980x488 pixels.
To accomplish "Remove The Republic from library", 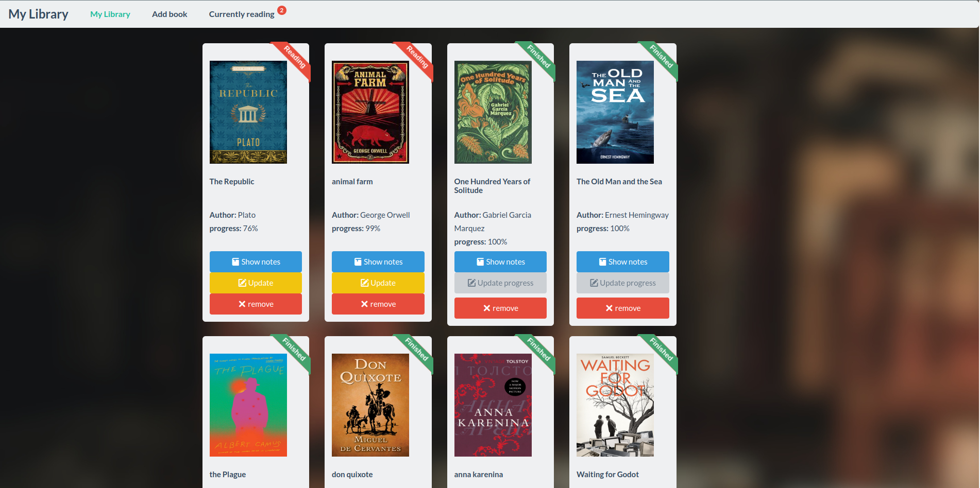I will (x=256, y=304).
